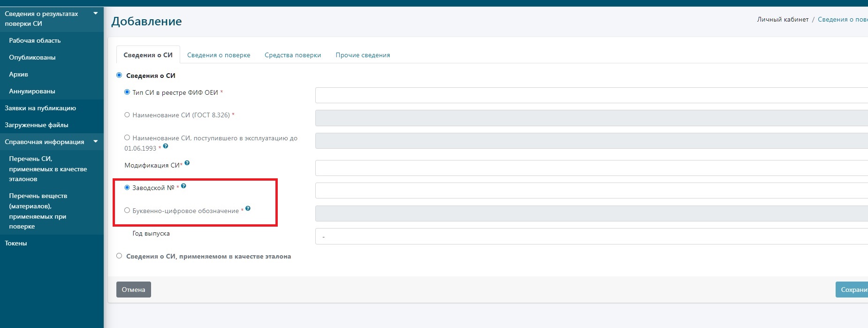Select Тип СИ в реестре ФИФ ОЕИ radio
The height and width of the screenshot is (328, 868).
coord(127,92)
